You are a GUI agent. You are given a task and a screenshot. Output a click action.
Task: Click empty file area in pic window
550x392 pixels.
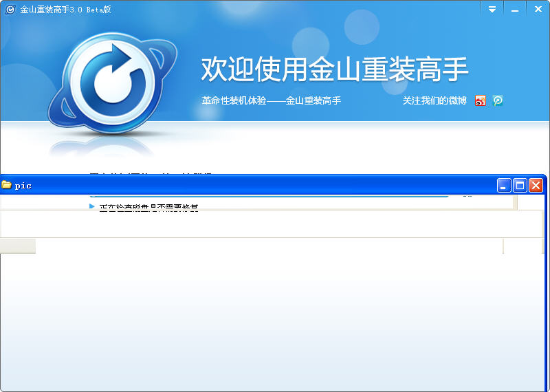pyautogui.click(x=275, y=316)
